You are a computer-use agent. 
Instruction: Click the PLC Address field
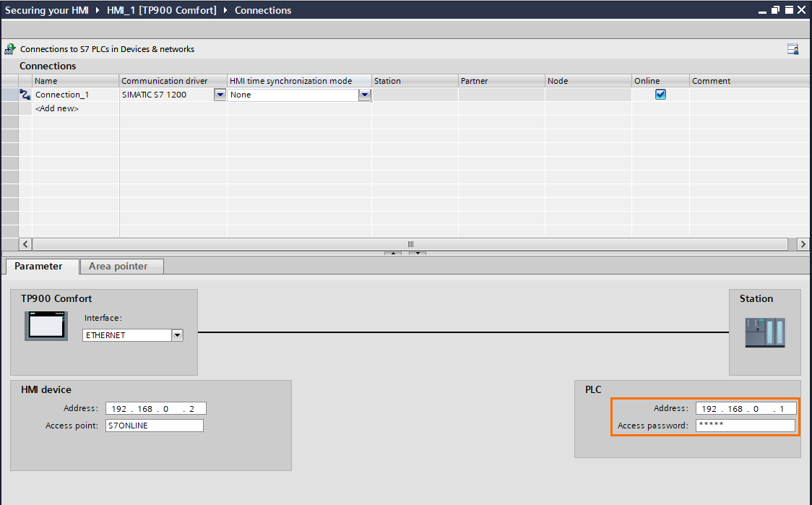[x=746, y=407]
